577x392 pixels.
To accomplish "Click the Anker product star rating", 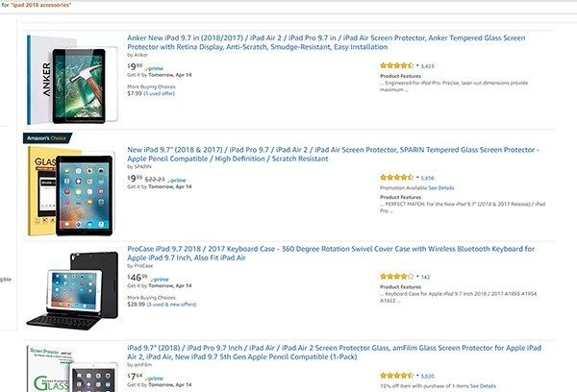I will tap(396, 66).
